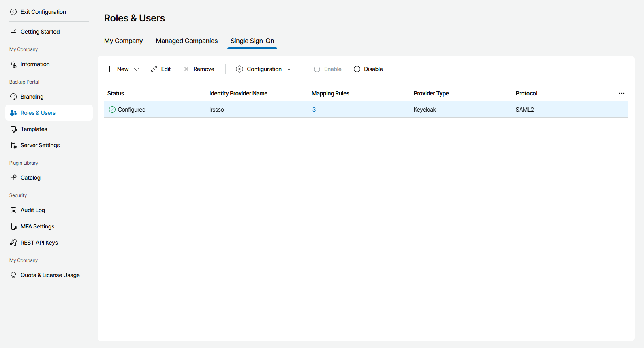Open the 3 mapping rules link

click(314, 110)
